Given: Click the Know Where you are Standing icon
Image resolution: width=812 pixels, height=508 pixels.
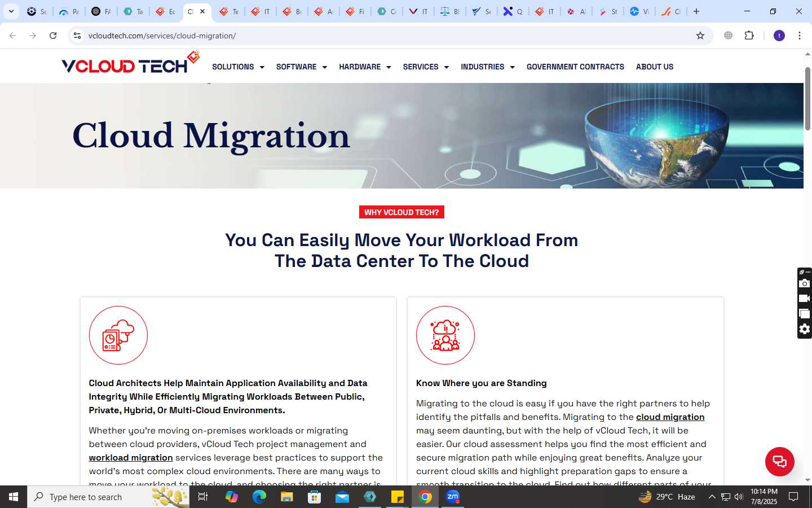Looking at the screenshot, I should tap(445, 335).
